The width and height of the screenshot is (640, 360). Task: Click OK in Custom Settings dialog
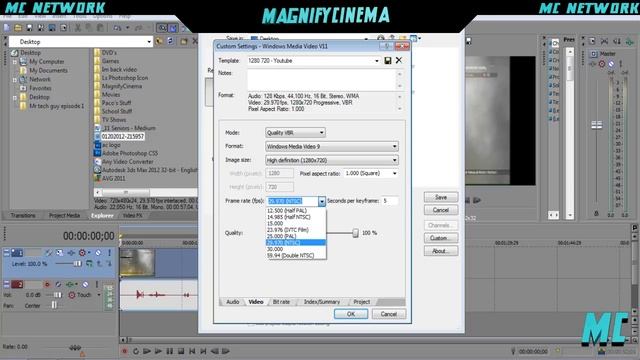(351, 314)
